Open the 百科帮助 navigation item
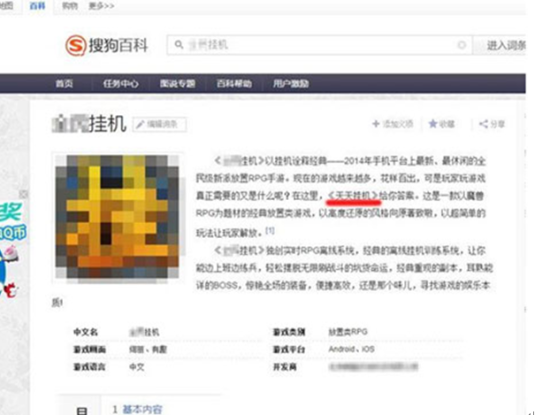Image resolution: width=550 pixels, height=415 pixels. (234, 83)
